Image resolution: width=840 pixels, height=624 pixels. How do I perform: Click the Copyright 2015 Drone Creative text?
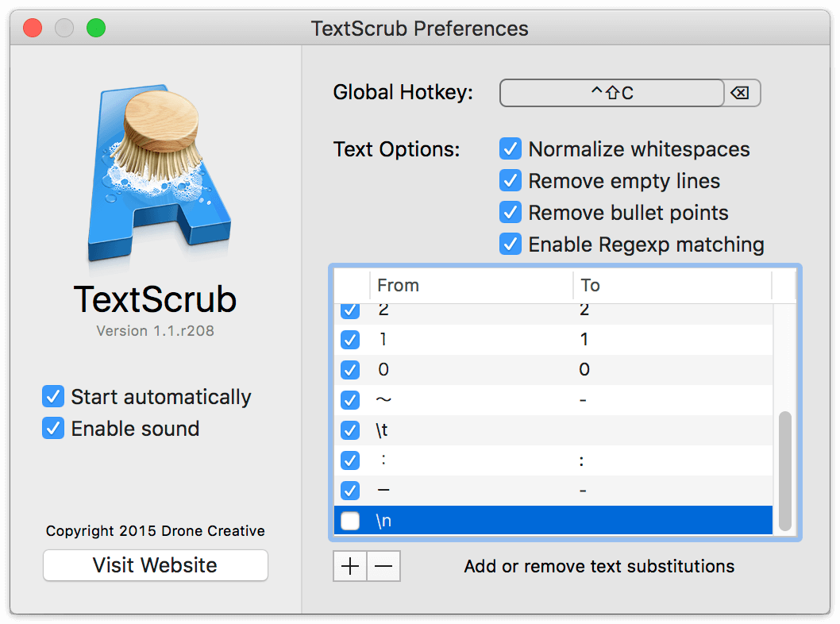(156, 531)
